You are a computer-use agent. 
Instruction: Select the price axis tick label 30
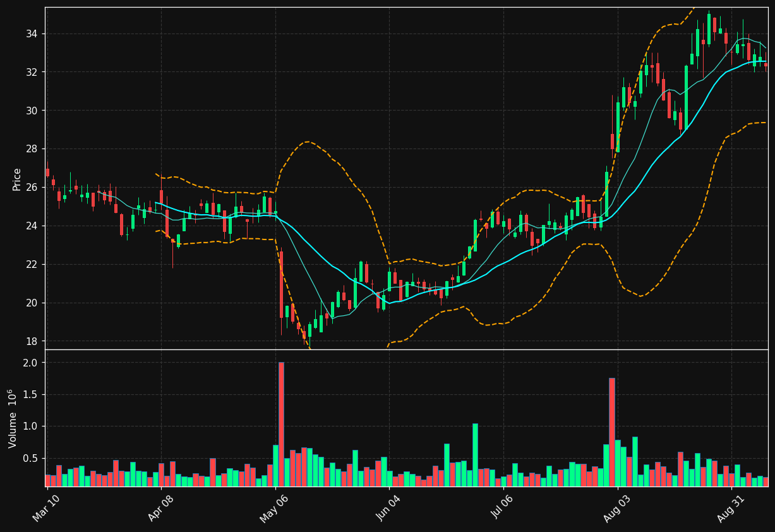[x=32, y=111]
